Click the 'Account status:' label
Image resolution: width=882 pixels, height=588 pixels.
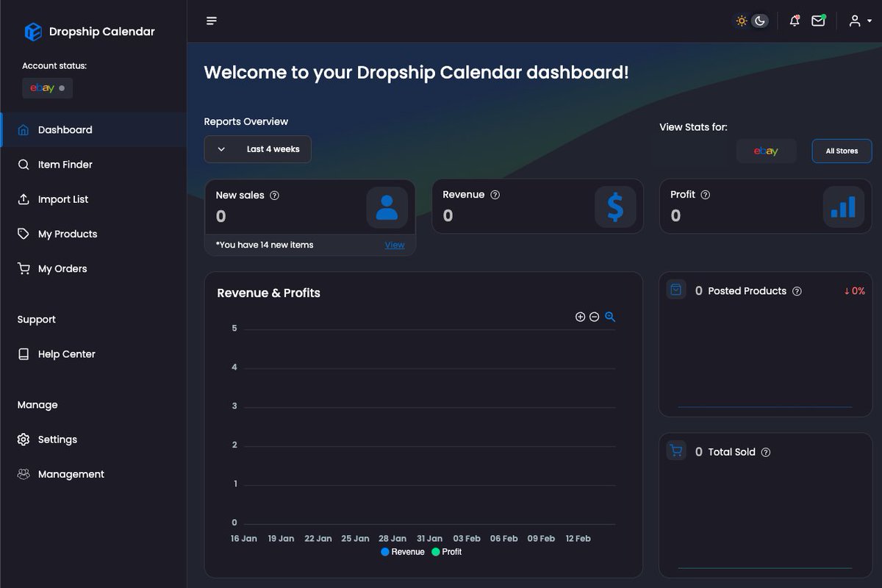click(x=54, y=65)
